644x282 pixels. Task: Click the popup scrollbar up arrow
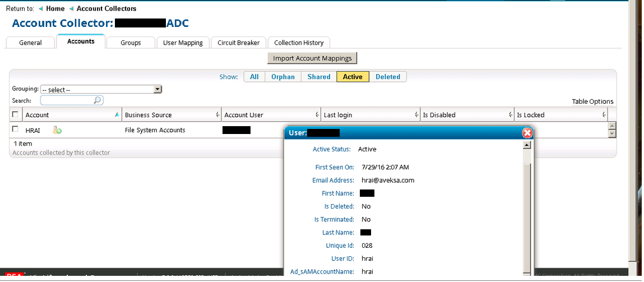(526, 145)
